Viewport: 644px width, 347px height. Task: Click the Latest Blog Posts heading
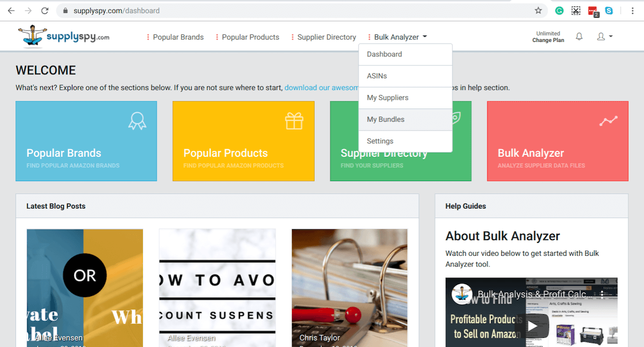point(56,206)
